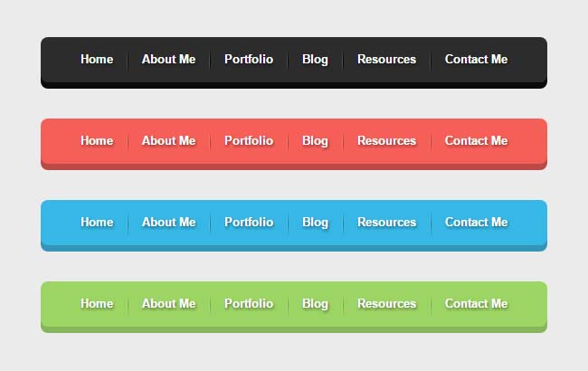Go to Blog in the black menu

click(315, 60)
